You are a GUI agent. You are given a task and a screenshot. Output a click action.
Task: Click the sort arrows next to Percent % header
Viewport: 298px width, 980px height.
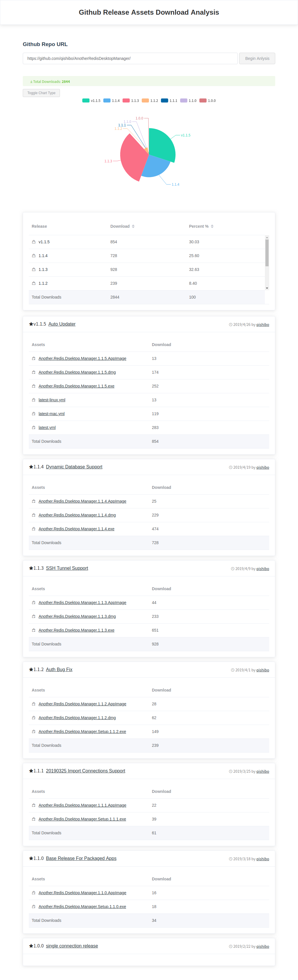pos(212,226)
